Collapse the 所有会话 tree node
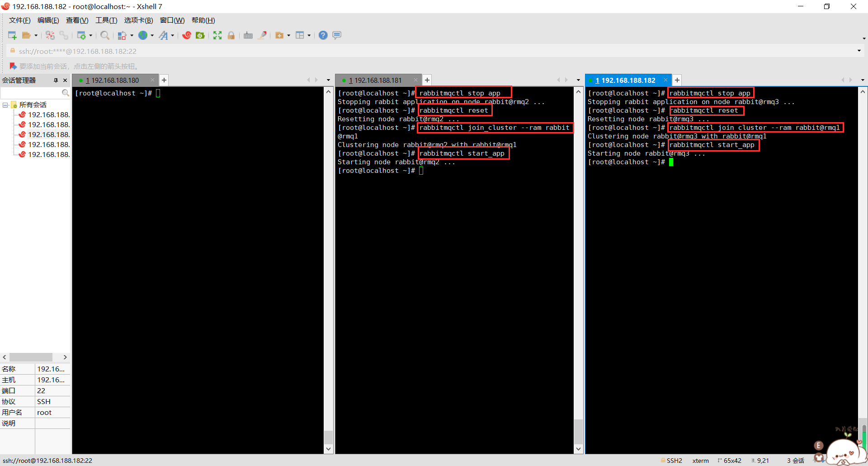Screen dimensions: 868x466 [x=5, y=105]
